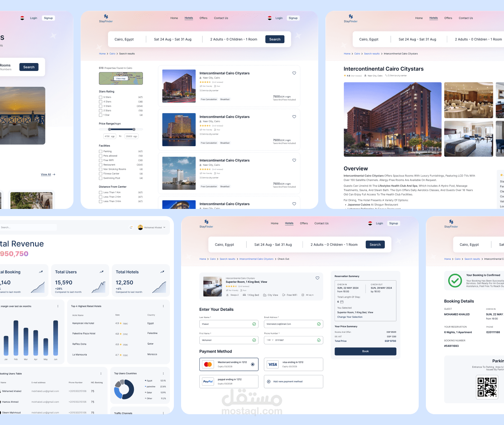
Task: Click dashboard Search input field
Action: [28, 227]
